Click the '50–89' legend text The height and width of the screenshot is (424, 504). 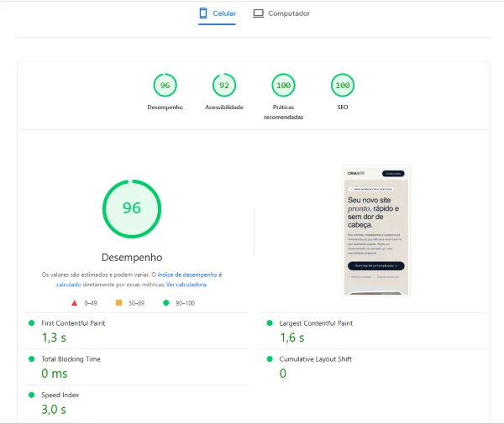click(x=136, y=303)
